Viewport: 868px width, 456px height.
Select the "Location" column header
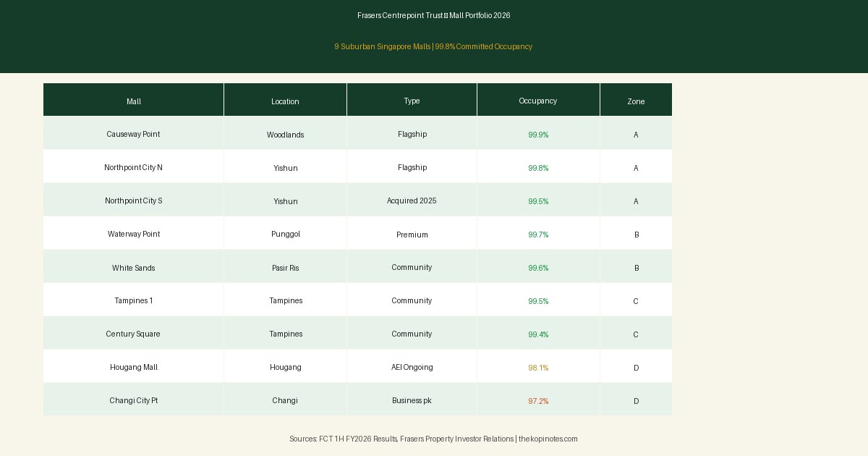coord(285,101)
